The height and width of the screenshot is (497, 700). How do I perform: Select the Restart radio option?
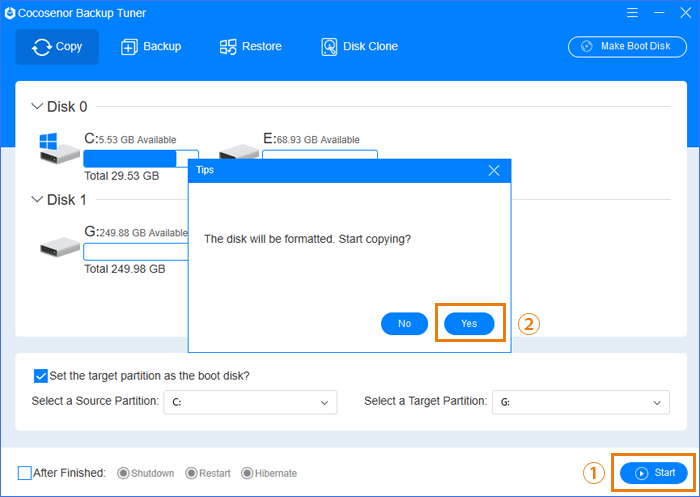click(x=191, y=473)
